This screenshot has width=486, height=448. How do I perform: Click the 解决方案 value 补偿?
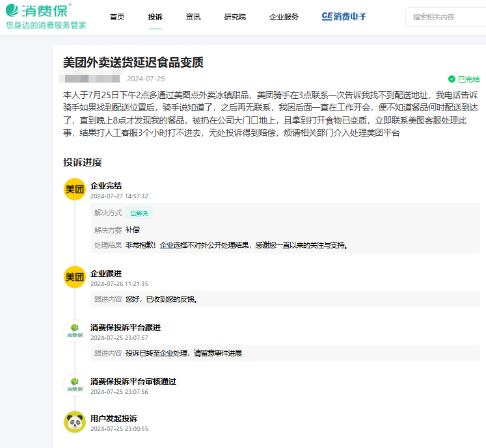click(x=133, y=230)
